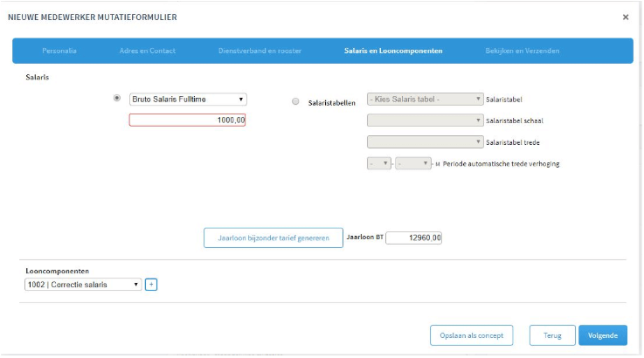This screenshot has height=358, width=644.
Task: Expand the Salaristabel trede dropdown
Action: point(426,141)
